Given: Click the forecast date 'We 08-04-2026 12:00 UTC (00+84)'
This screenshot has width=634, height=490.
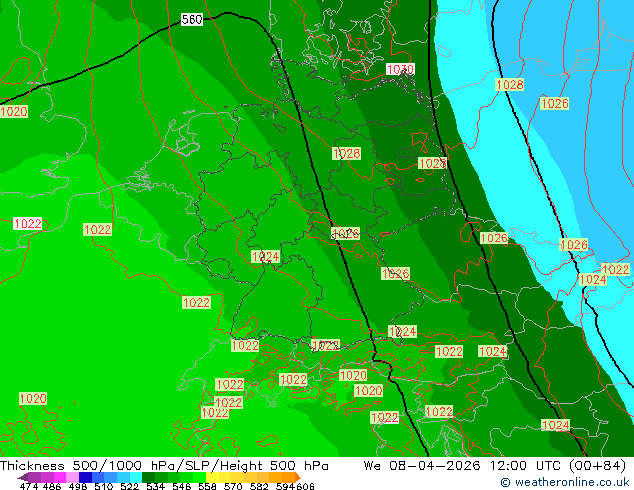Looking at the screenshot, I should [495, 466].
